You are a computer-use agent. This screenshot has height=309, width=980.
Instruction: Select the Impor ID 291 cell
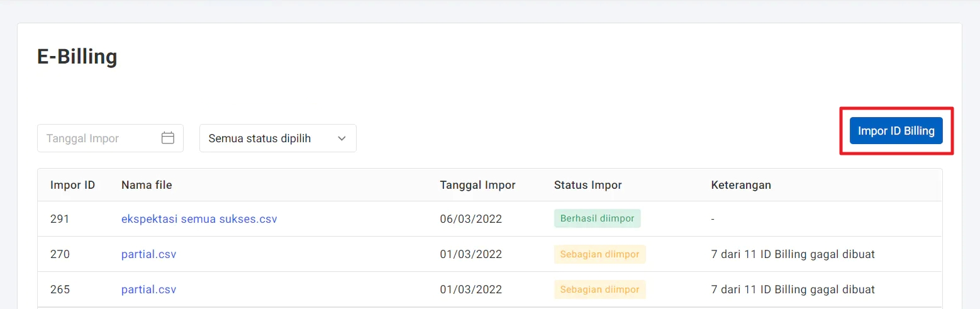pos(60,219)
